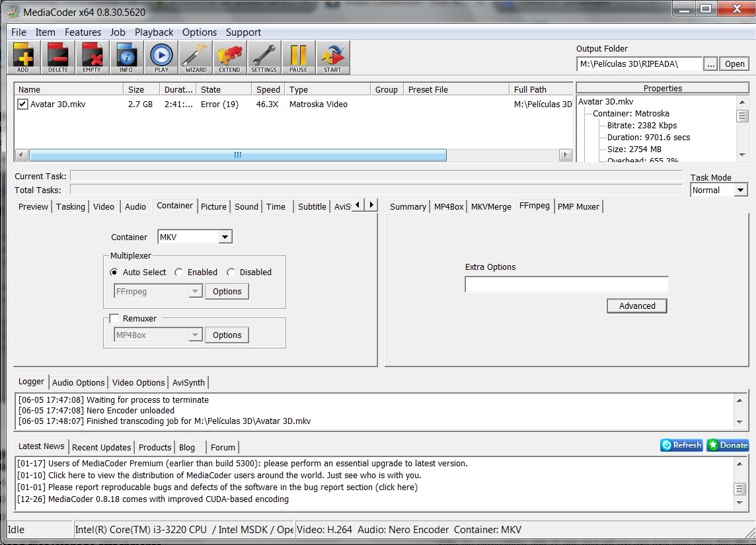
Task: Click the browse (...) output folder button
Action: [710, 63]
